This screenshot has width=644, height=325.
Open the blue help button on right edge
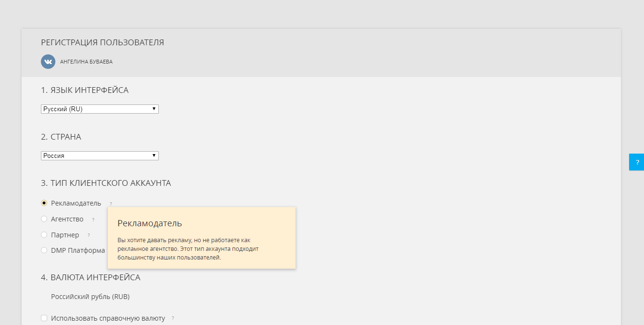pyautogui.click(x=637, y=162)
